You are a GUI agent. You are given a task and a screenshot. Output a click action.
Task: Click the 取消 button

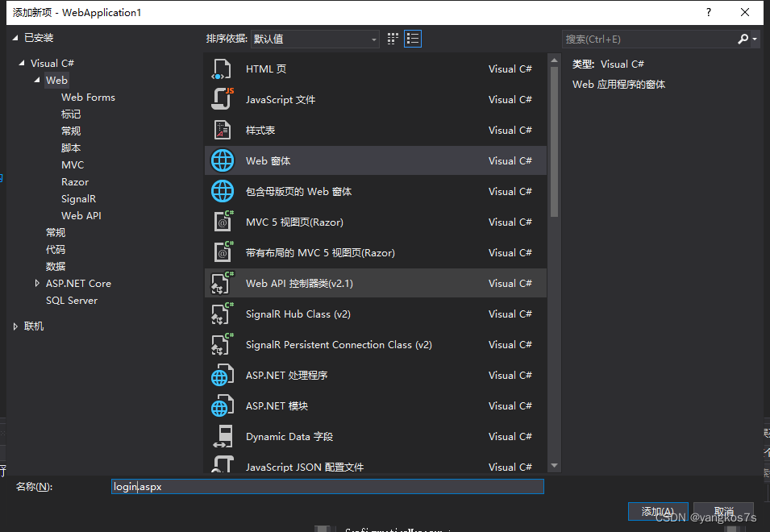pos(723,511)
